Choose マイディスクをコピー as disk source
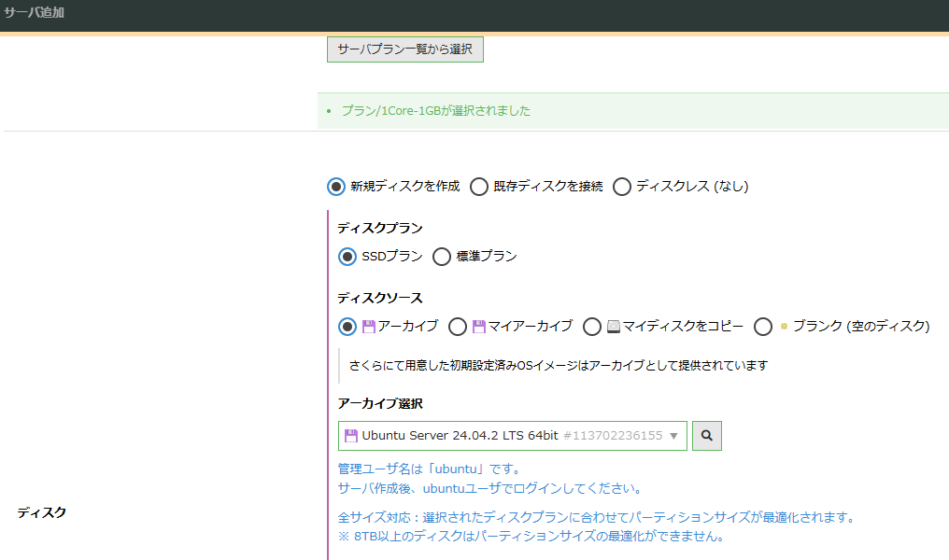This screenshot has height=560, width=949. pyautogui.click(x=592, y=327)
